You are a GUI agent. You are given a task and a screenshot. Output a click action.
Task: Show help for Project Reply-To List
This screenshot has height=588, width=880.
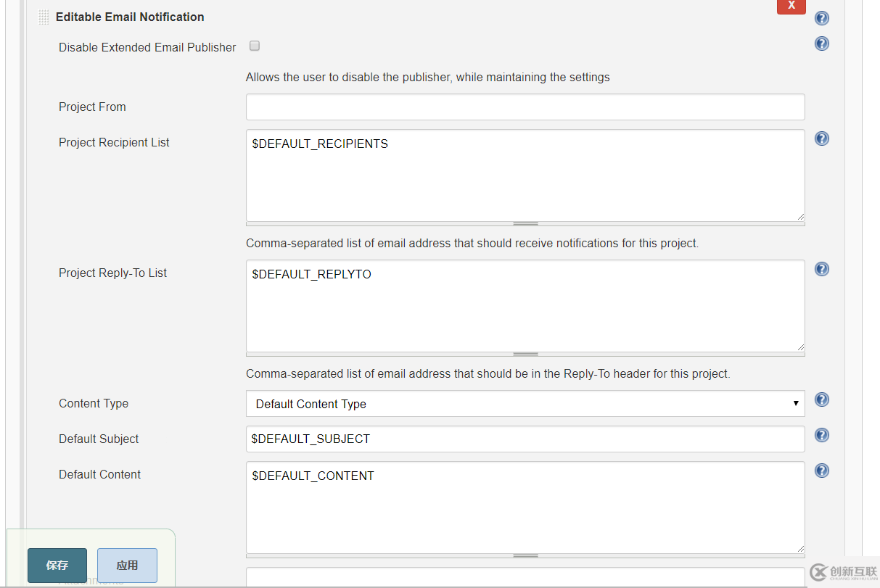pyautogui.click(x=821, y=269)
